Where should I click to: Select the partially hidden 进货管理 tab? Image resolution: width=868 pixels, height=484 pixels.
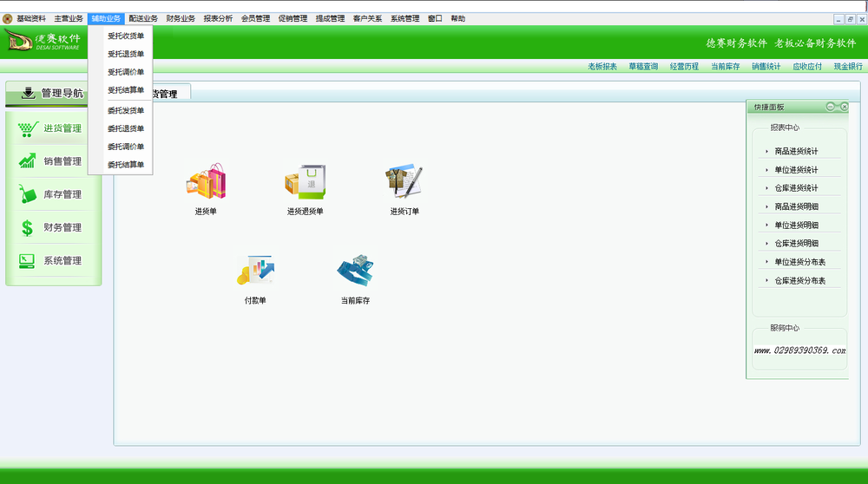(x=170, y=94)
